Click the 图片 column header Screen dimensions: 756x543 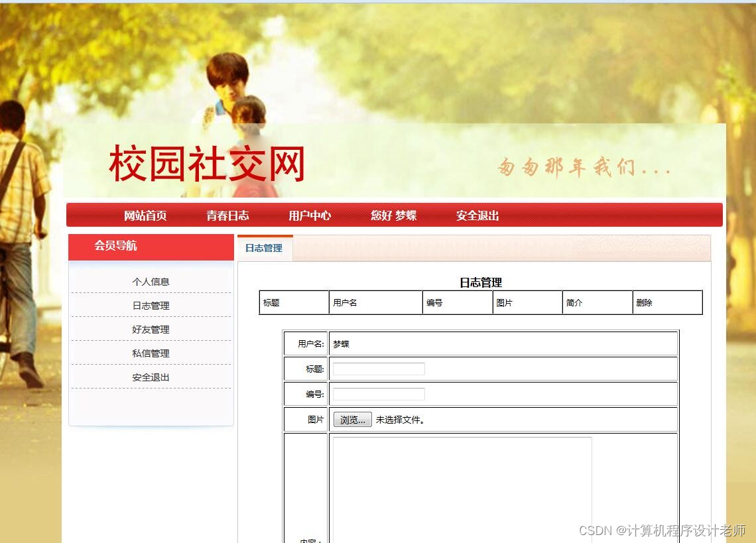click(527, 302)
